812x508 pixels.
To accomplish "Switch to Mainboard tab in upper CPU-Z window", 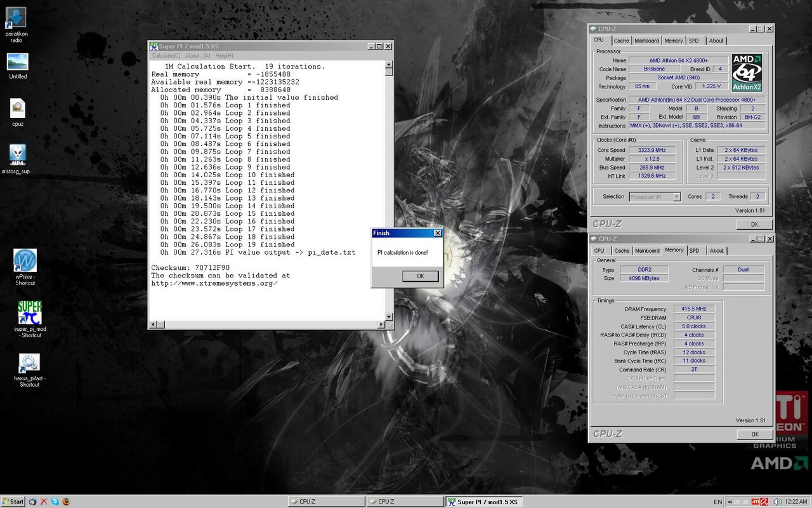I will [647, 41].
